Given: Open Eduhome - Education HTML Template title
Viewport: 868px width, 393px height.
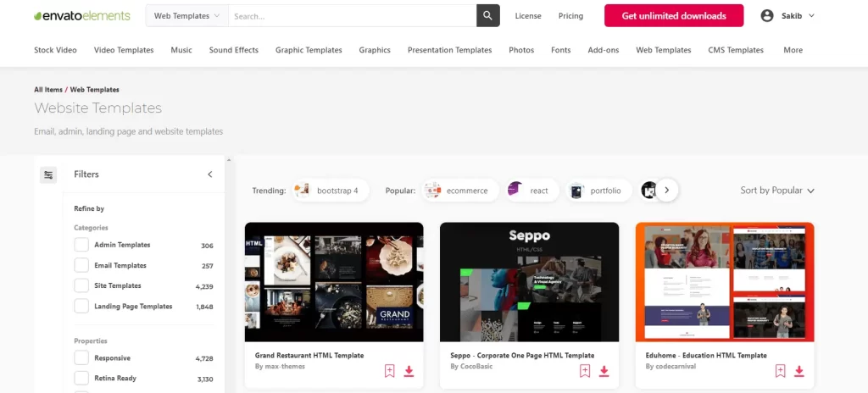Looking at the screenshot, I should tap(706, 356).
